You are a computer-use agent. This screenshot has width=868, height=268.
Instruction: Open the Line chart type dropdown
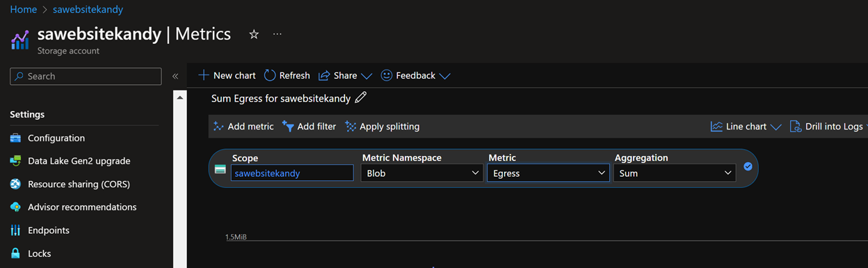click(x=746, y=126)
